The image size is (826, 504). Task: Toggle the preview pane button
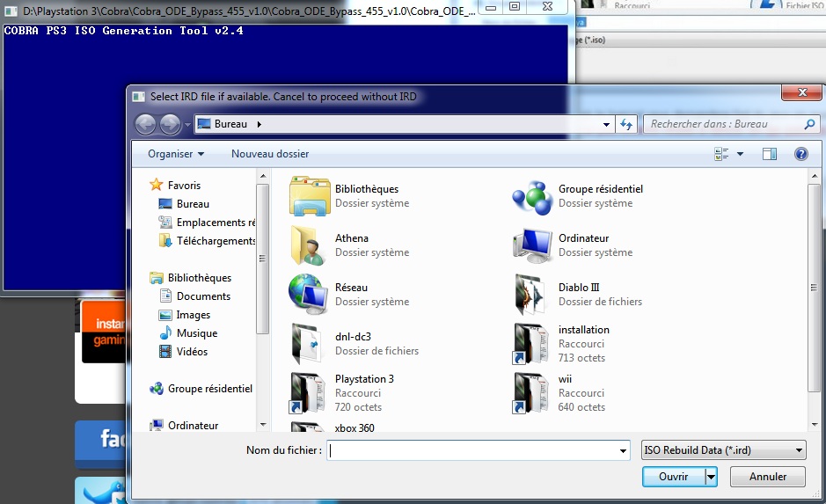coord(770,154)
